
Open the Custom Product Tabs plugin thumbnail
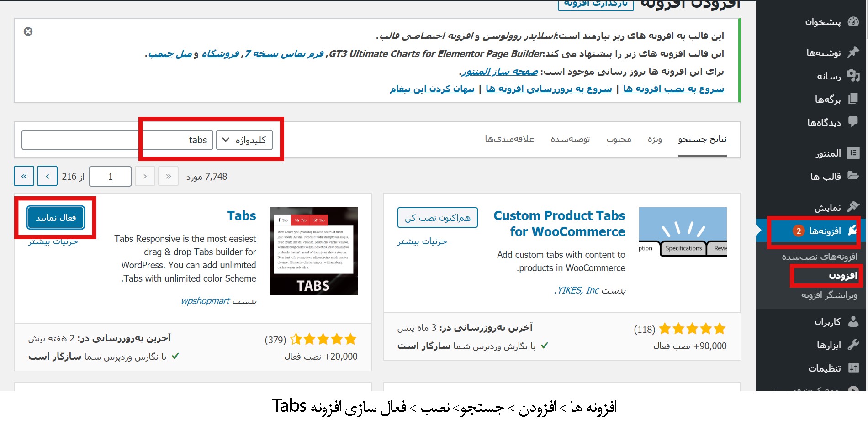683,232
